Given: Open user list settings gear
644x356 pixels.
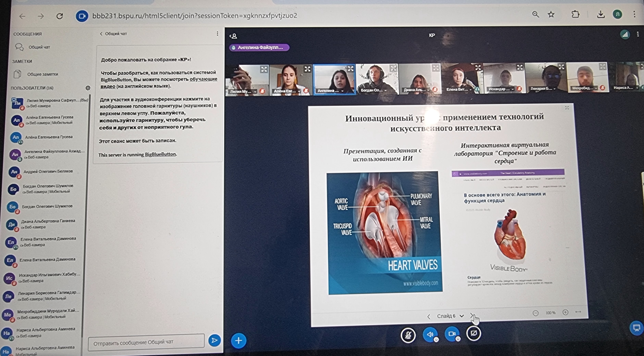Looking at the screenshot, I should (x=88, y=88).
